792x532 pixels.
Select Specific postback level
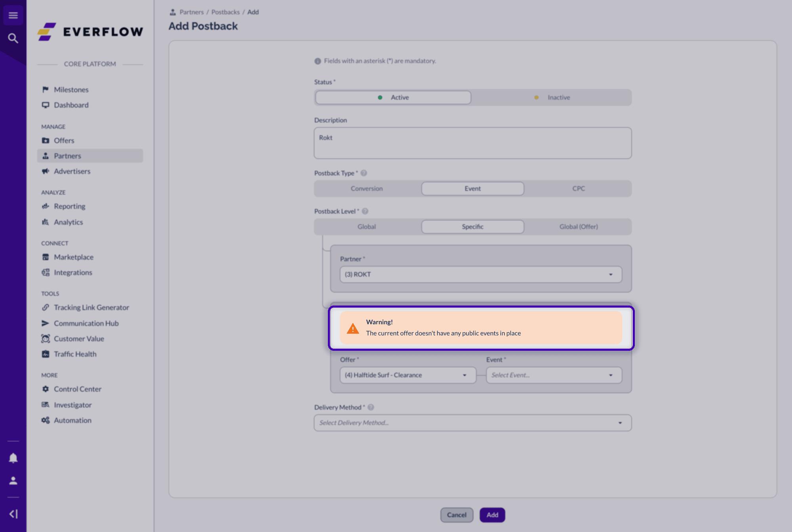(x=472, y=227)
